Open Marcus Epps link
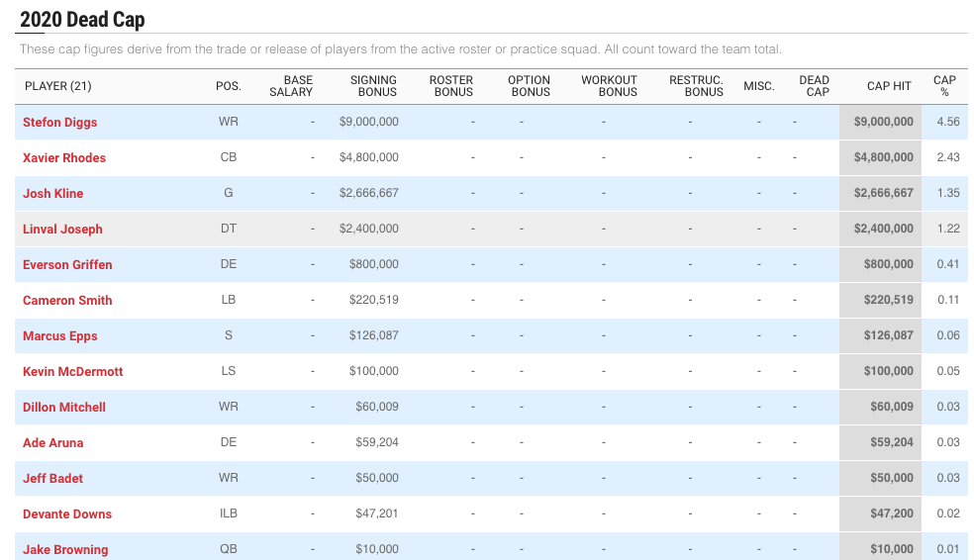This screenshot has height=560, width=974. click(59, 335)
